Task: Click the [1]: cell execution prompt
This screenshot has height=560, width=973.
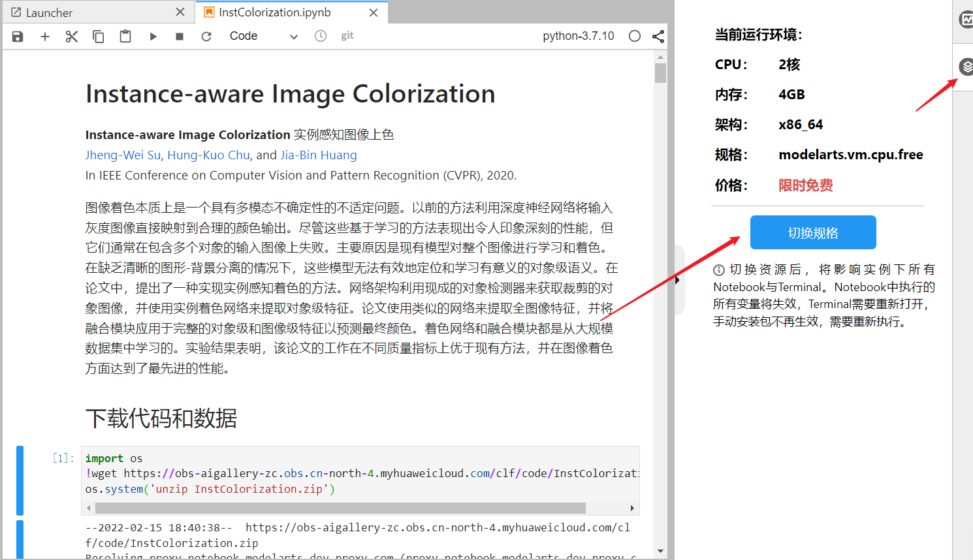Action: 63,458
